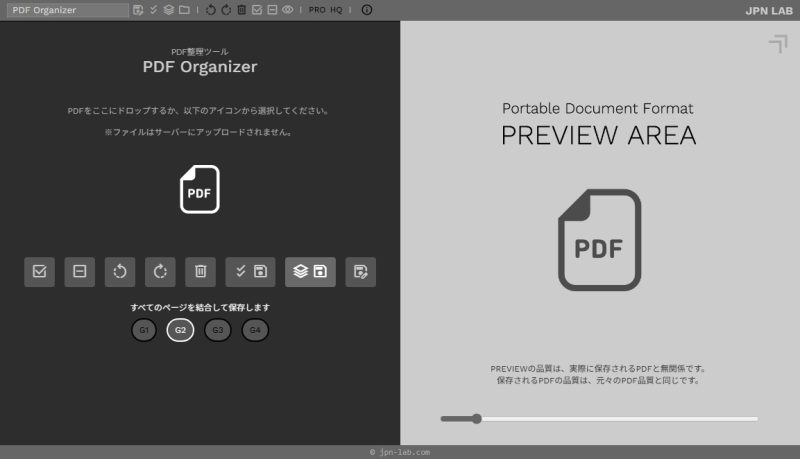Rotate pages clockwise using main panel button

(x=160, y=271)
